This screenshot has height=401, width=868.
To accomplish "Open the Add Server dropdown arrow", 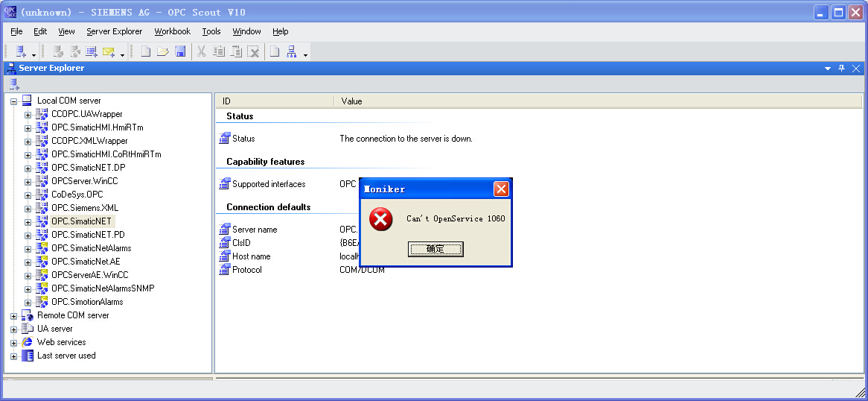I will click(x=33, y=55).
